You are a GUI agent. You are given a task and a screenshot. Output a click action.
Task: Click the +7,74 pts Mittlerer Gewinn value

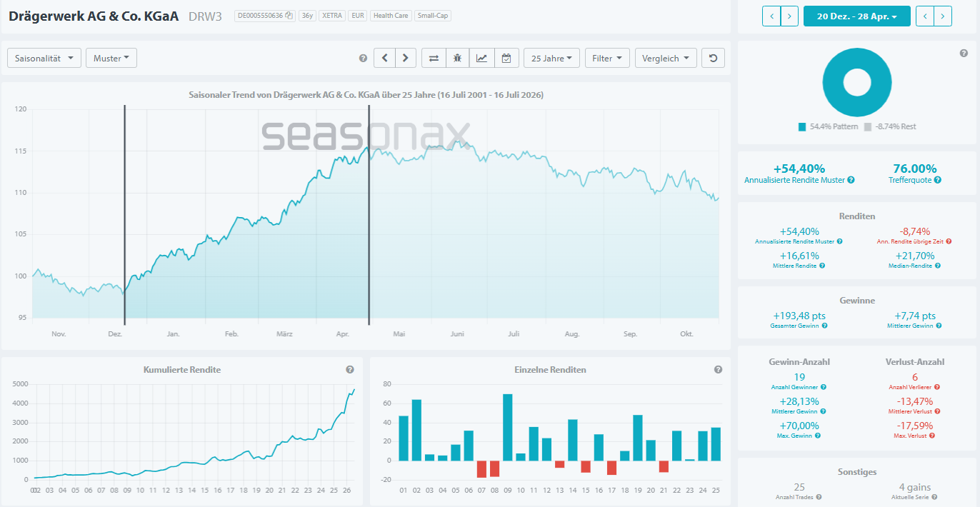(x=914, y=316)
